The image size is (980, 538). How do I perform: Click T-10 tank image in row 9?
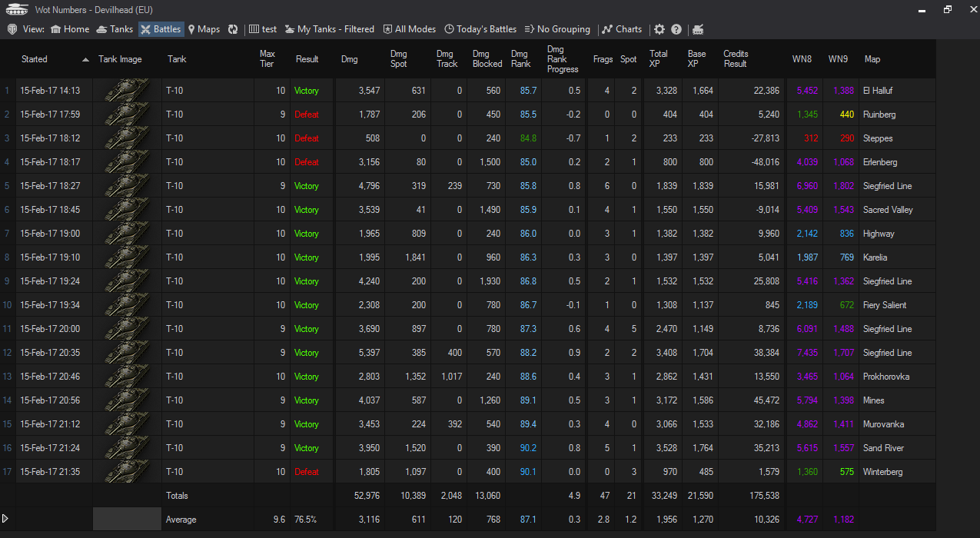pos(128,281)
